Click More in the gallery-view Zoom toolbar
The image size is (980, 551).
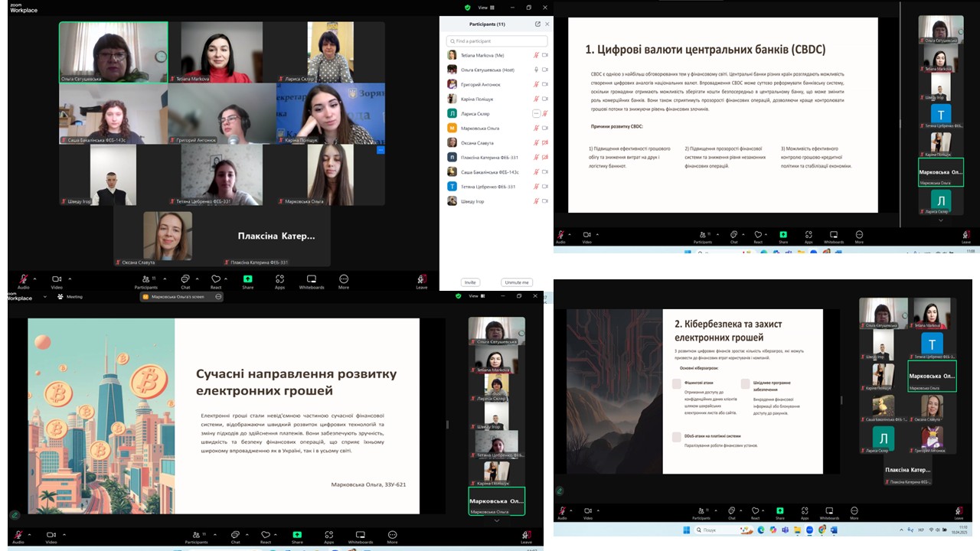click(x=344, y=281)
